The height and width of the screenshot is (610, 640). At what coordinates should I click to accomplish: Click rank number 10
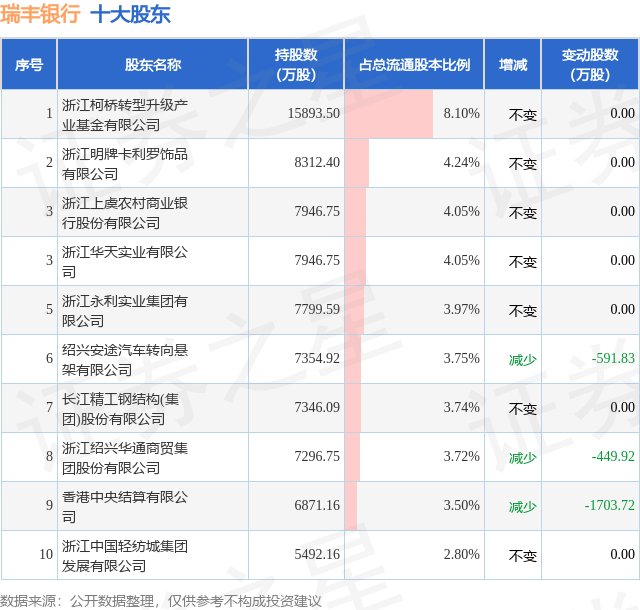point(46,554)
